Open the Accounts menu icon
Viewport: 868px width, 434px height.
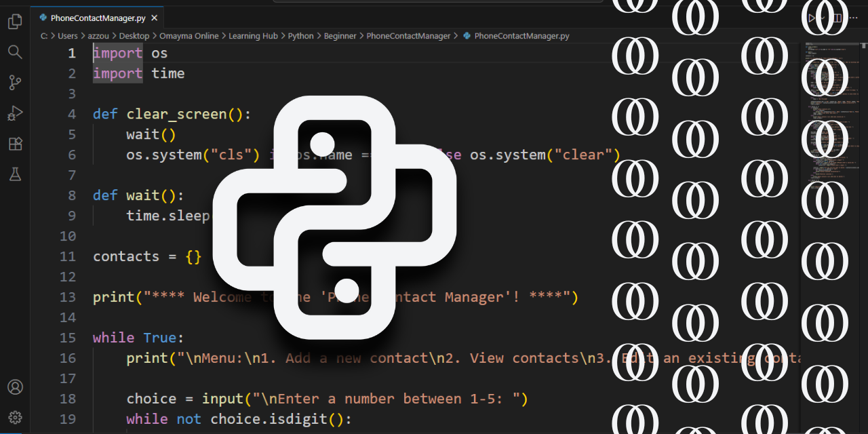point(15,387)
